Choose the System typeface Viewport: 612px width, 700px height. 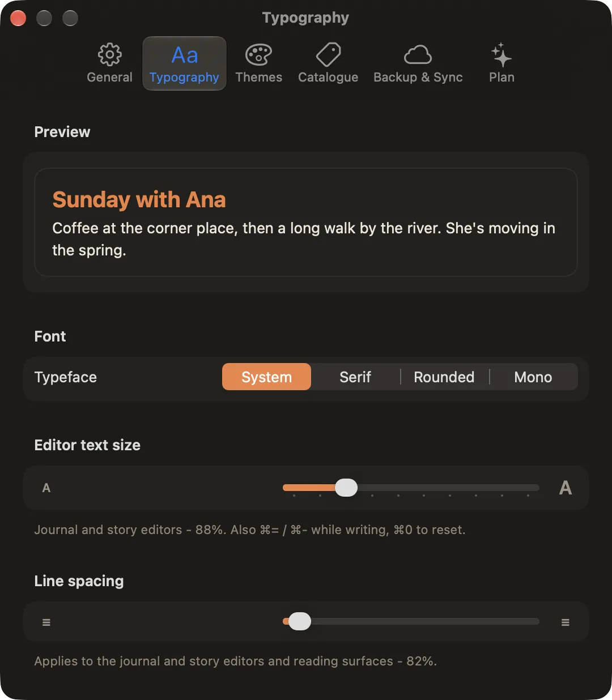coord(266,377)
